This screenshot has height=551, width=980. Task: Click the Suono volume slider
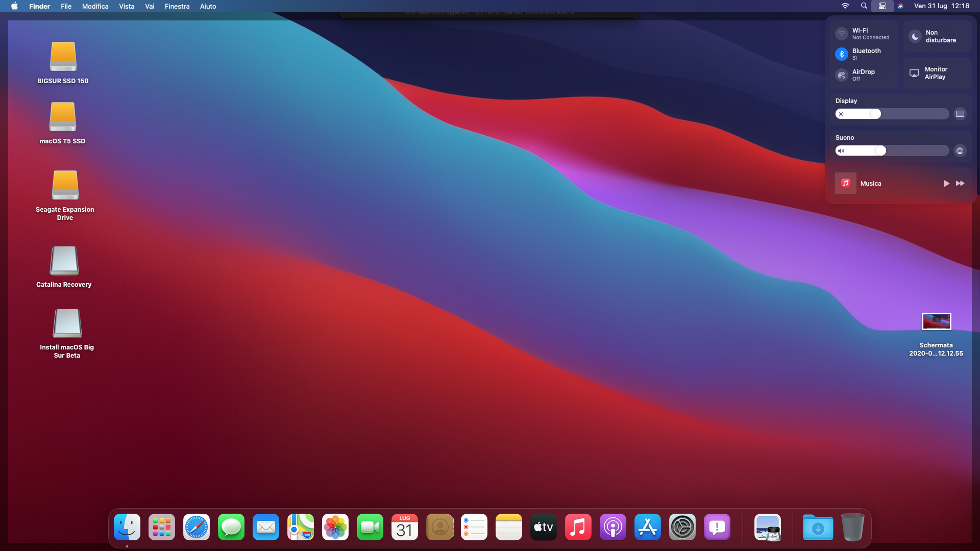click(x=892, y=151)
